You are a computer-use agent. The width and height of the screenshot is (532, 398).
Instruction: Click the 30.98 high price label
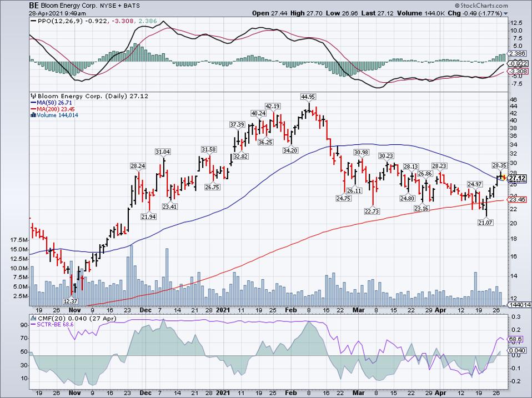click(361, 153)
